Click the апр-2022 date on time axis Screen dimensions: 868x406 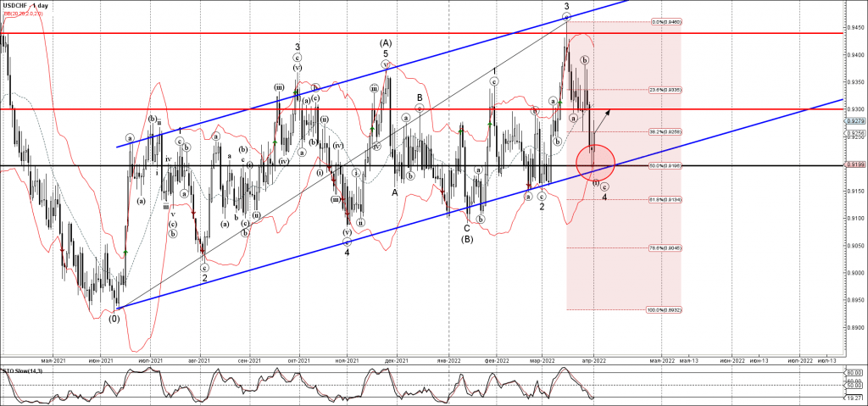(x=593, y=360)
